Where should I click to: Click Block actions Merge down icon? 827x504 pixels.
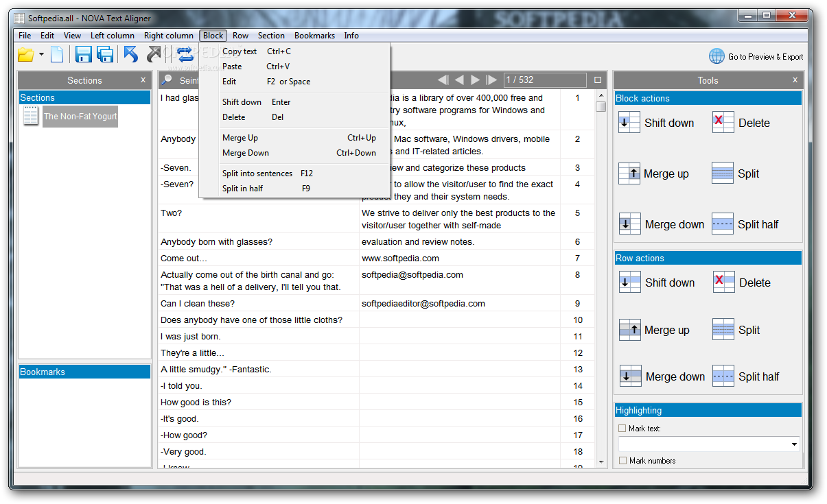click(629, 224)
